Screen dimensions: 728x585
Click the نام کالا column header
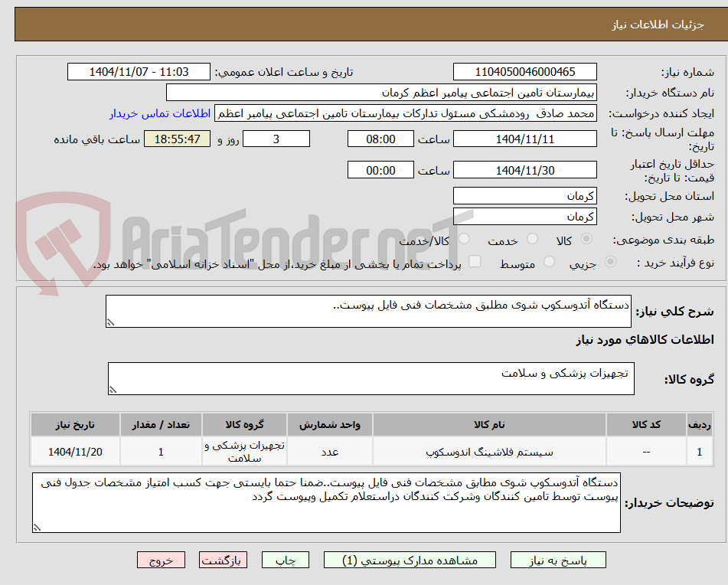[489, 425]
